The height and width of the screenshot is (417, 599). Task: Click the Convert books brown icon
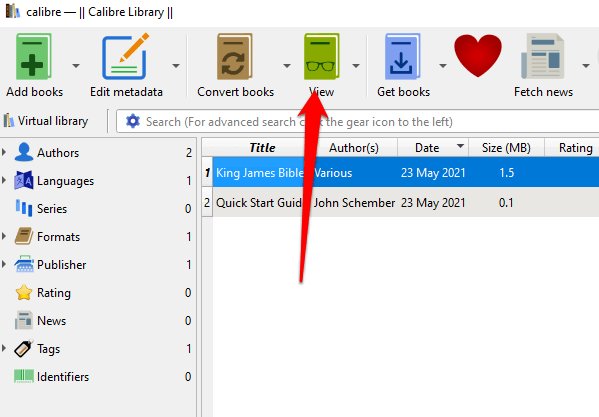coord(235,57)
